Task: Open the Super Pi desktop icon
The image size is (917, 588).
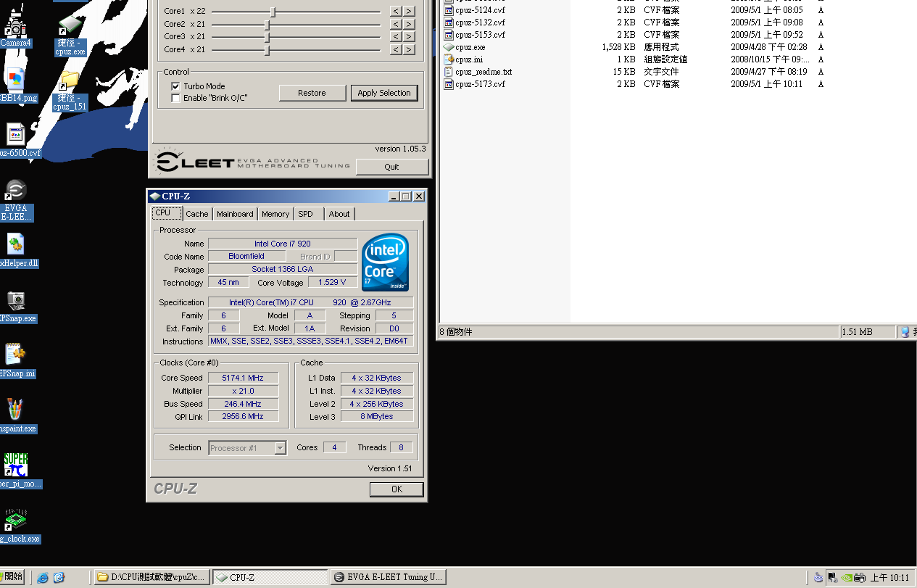Action: click(15, 464)
